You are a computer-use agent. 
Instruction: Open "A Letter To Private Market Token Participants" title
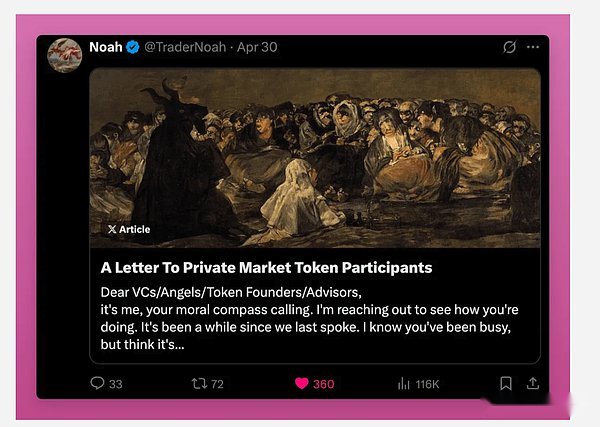pyautogui.click(x=266, y=268)
